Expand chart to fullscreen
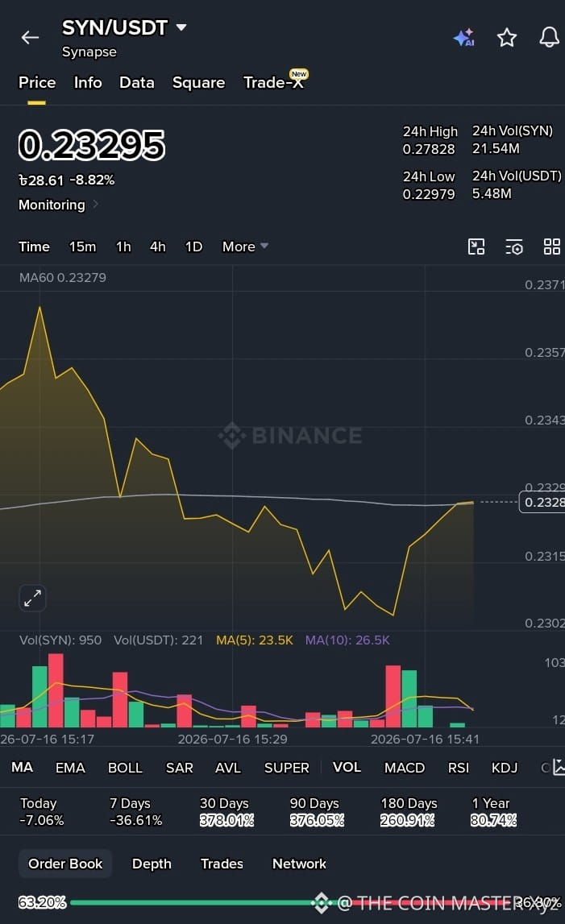 pos(32,598)
